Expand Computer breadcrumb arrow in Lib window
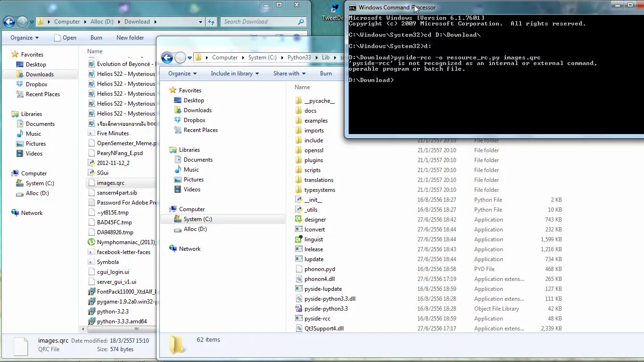Viewport: 644px width, 362px height. (243, 58)
